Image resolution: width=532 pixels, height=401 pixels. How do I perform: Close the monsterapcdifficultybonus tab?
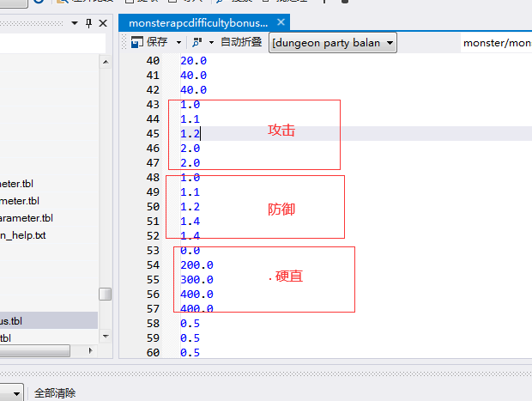281,22
